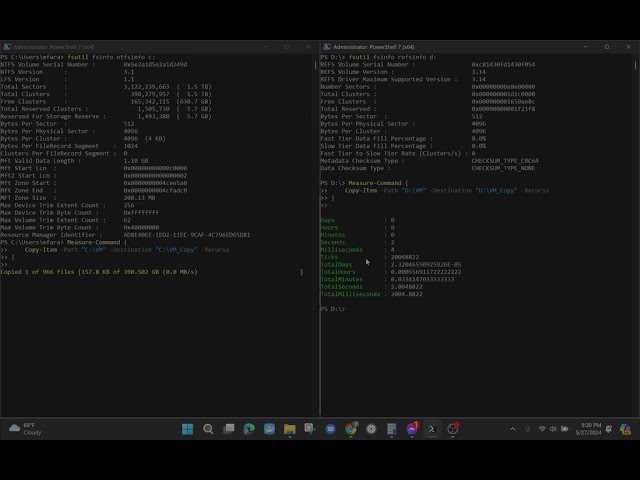Click the "D:\VM_Copy" destination string

click(x=496, y=191)
